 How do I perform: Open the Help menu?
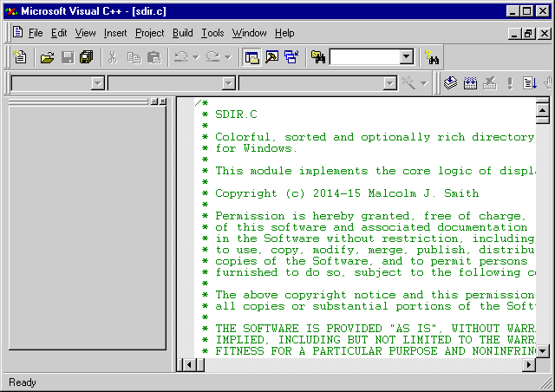(x=284, y=33)
